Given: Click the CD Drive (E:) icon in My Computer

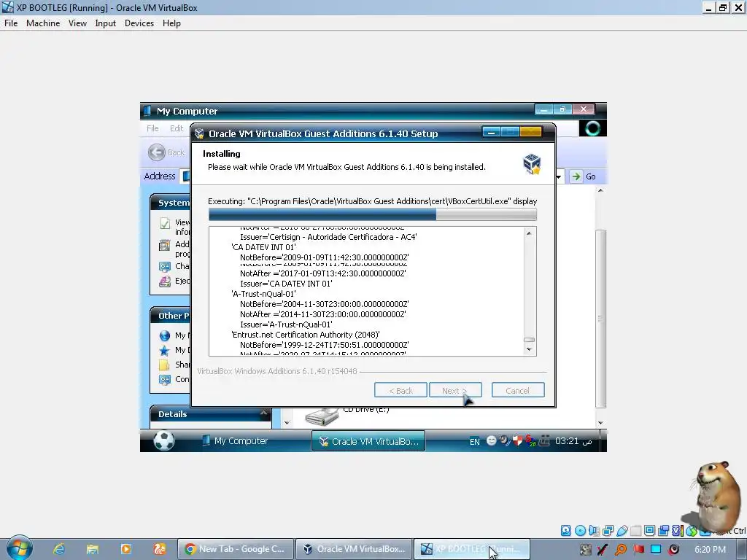Looking at the screenshot, I should click(322, 416).
